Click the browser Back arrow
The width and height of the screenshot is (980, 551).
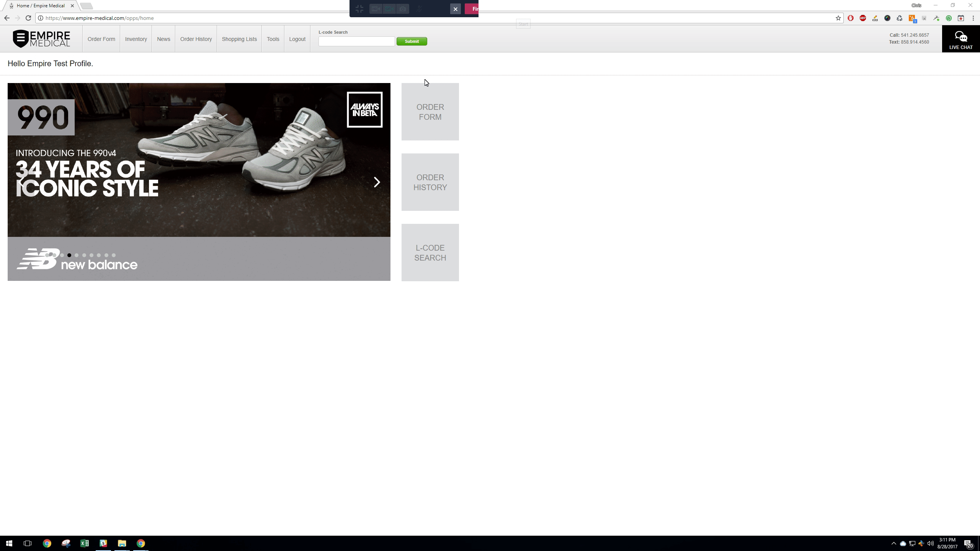coord(7,18)
